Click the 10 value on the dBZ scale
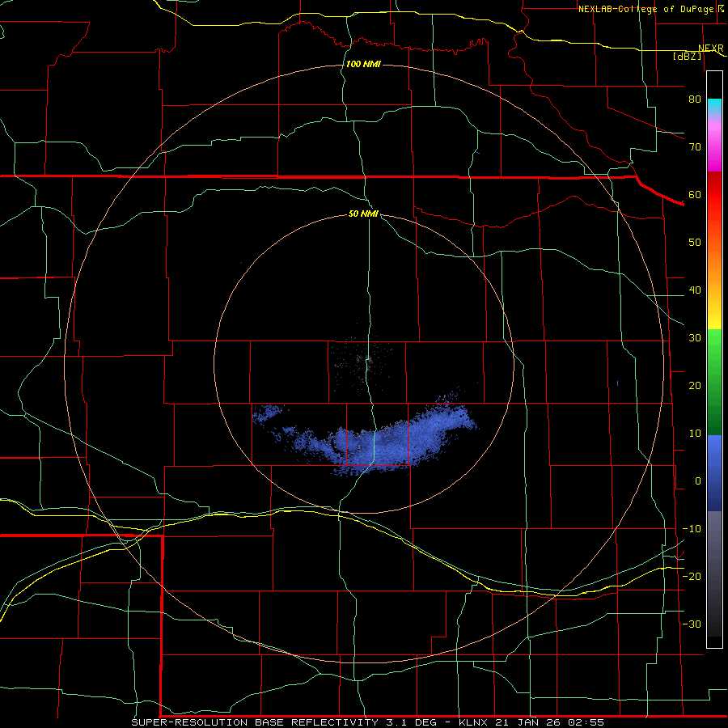Screen dimensions: 728x728 click(x=695, y=434)
